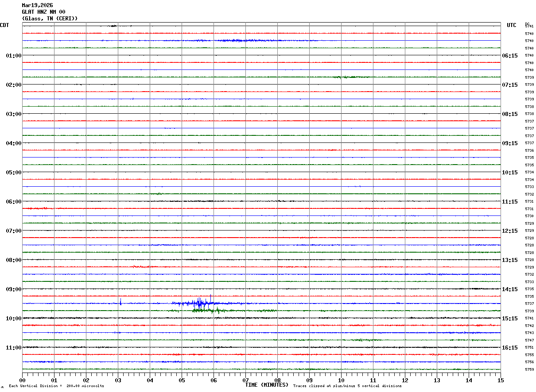Viewport: 536px width, 392px height.
Task: Select the CDT timezone label
Action: click(x=4, y=26)
